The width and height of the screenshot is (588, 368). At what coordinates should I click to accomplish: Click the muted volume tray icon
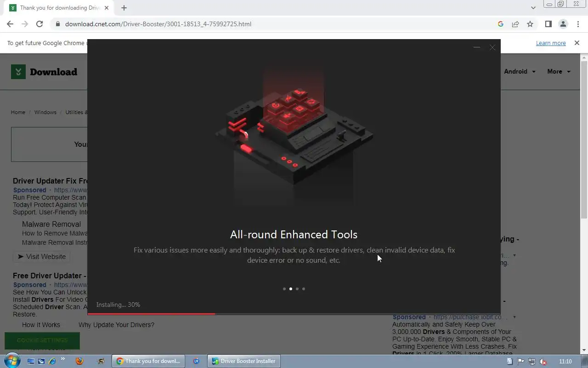[543, 362]
